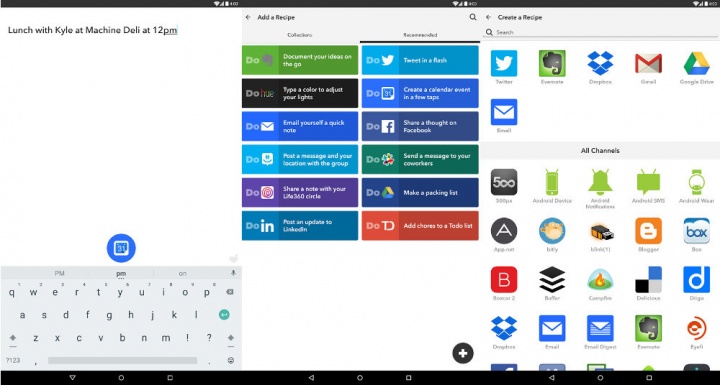Choose the Eyefi channel
Viewport: 720px width, 385px height.
(697, 328)
